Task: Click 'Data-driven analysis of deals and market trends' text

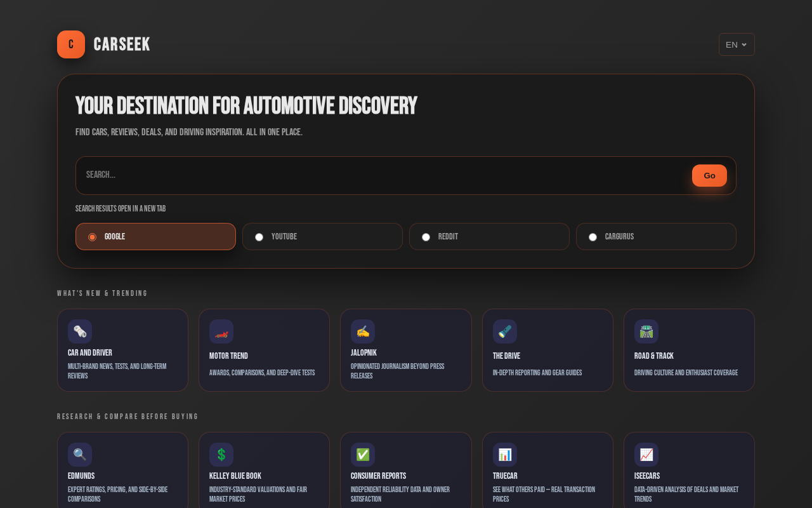Action: [x=686, y=495]
